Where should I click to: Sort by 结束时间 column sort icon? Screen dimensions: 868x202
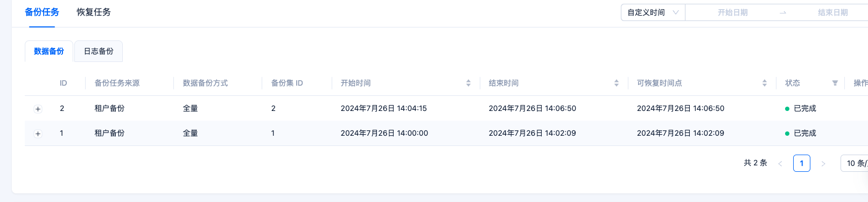(617, 83)
